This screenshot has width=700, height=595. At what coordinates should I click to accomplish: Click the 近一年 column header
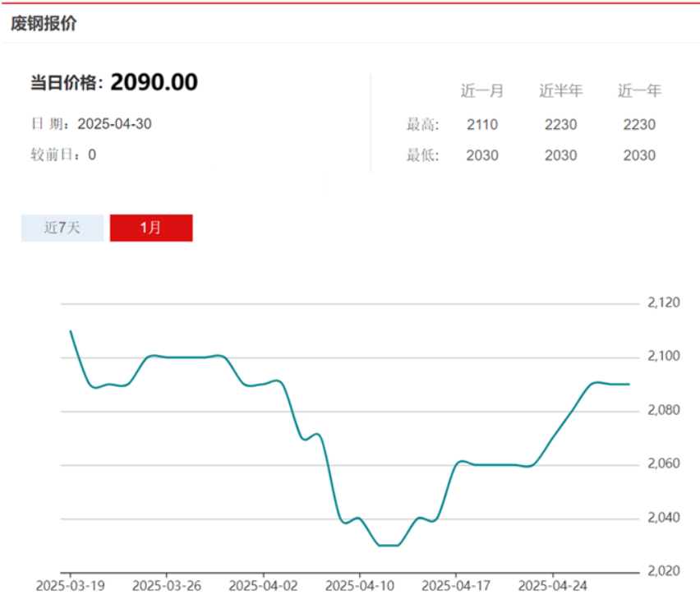point(639,90)
